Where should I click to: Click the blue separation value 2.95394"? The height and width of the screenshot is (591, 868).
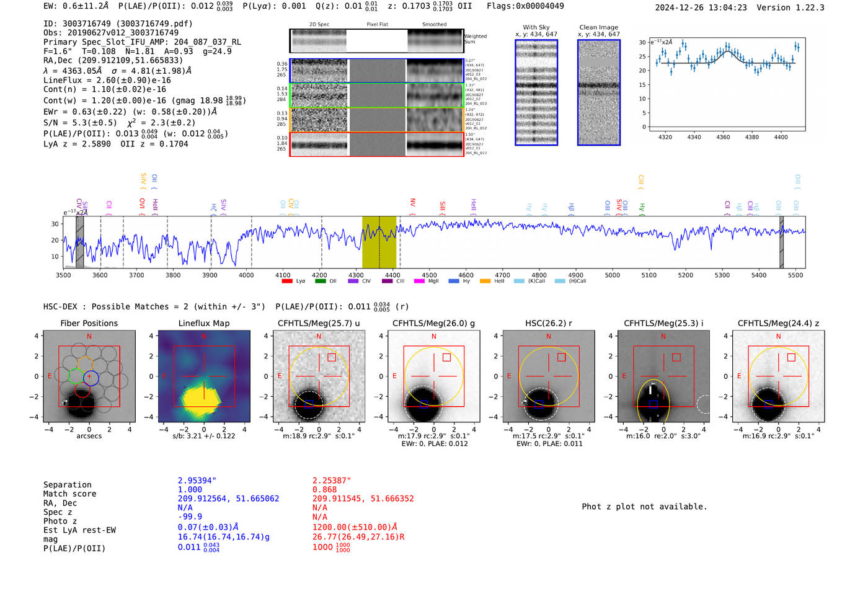click(197, 481)
